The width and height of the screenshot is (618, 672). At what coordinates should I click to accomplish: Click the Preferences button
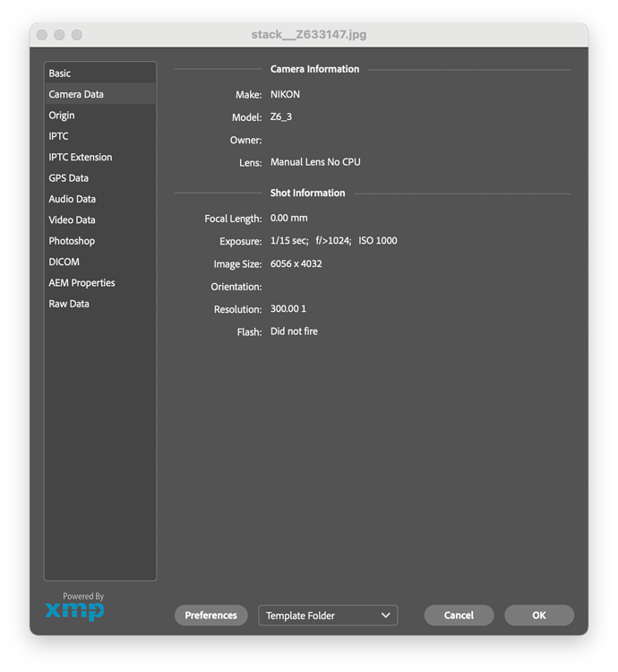(210, 616)
